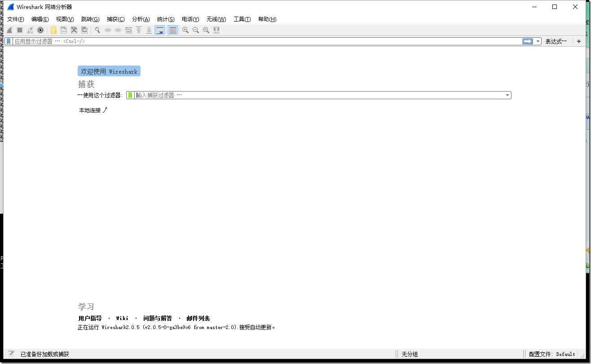591x364 pixels.
Task: Open the 文件(F) menu
Action: tap(16, 19)
